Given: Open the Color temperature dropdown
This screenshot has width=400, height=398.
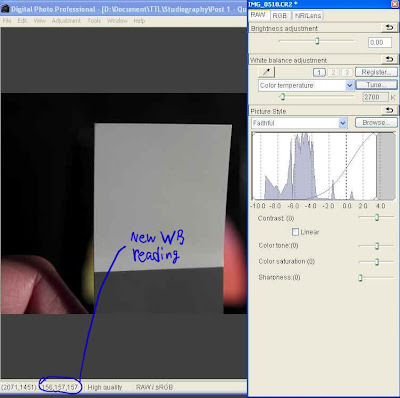Looking at the screenshot, I should point(349,86).
